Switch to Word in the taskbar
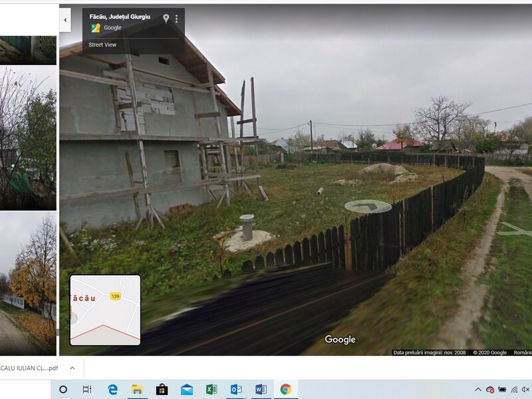This screenshot has width=532, height=399. [x=261, y=389]
